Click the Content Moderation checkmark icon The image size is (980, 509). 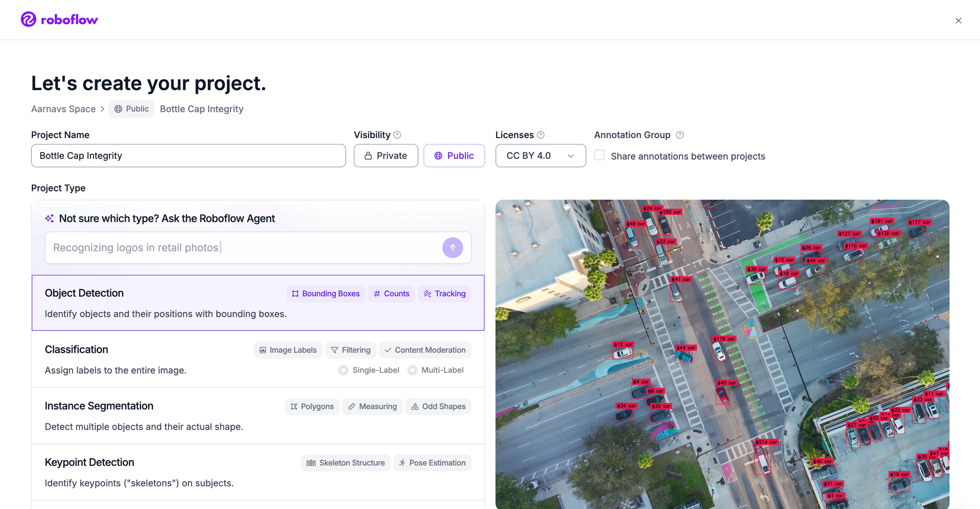[x=388, y=350]
